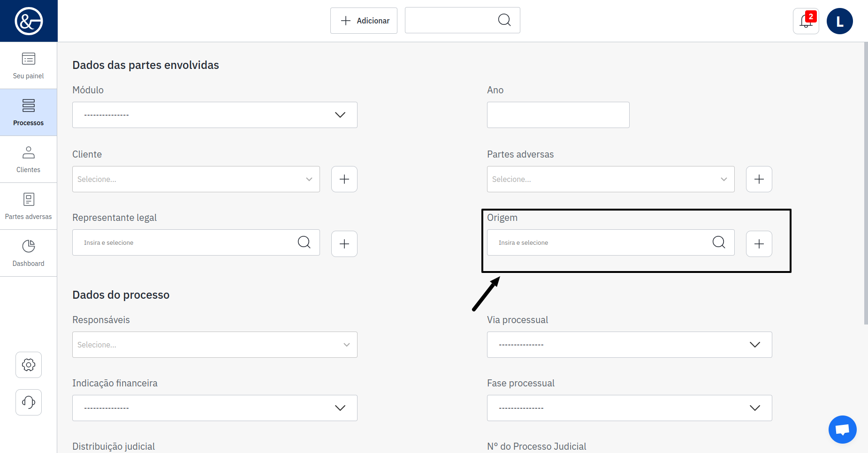
Task: Open the Cliente select dropdown
Action: (x=196, y=179)
